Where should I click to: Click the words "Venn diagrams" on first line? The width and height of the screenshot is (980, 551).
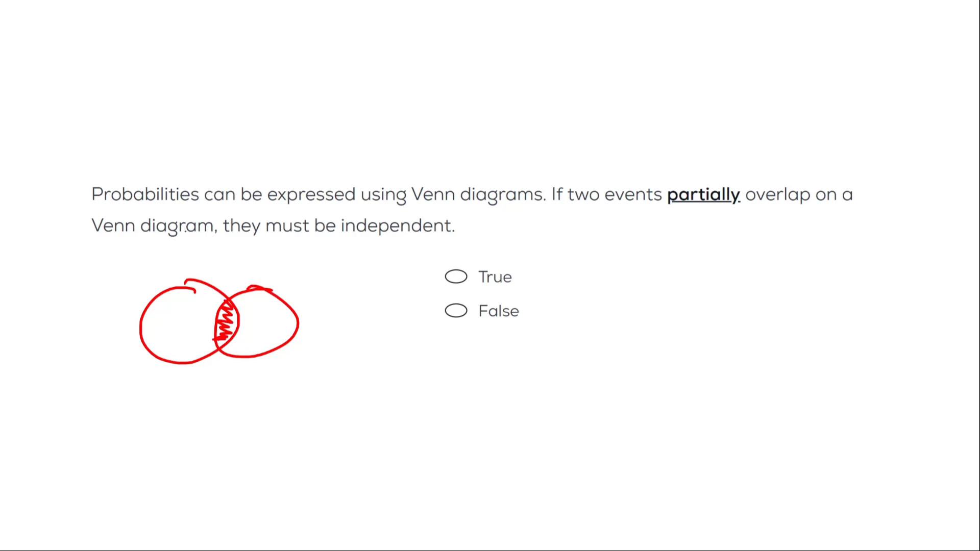[478, 194]
